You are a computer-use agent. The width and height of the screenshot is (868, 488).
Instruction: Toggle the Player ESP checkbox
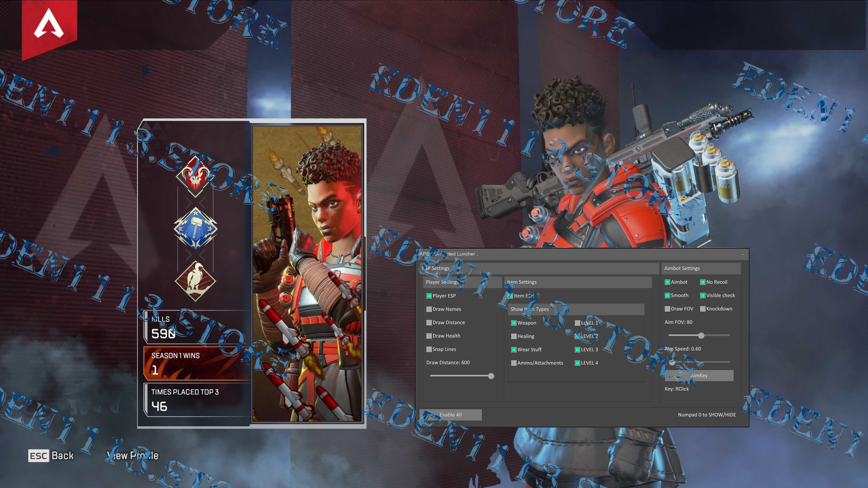[x=429, y=296]
